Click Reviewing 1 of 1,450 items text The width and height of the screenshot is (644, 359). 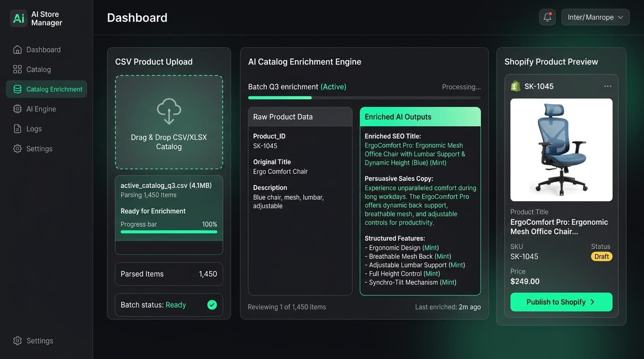[287, 307]
